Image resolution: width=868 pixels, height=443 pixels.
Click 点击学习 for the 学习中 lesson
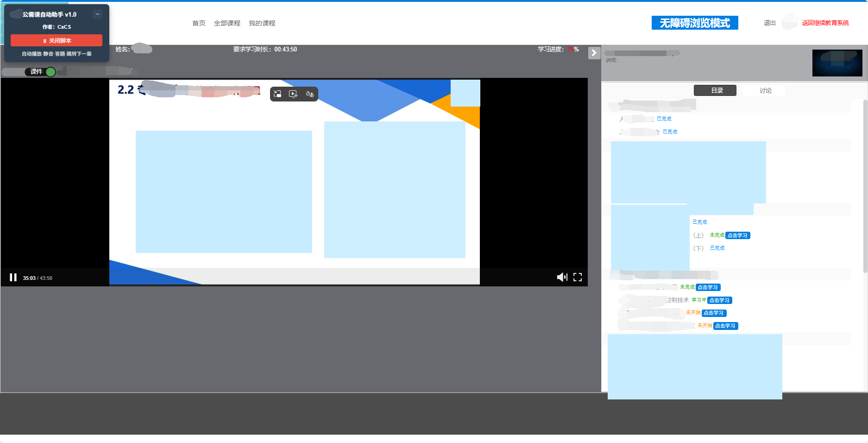tap(719, 300)
